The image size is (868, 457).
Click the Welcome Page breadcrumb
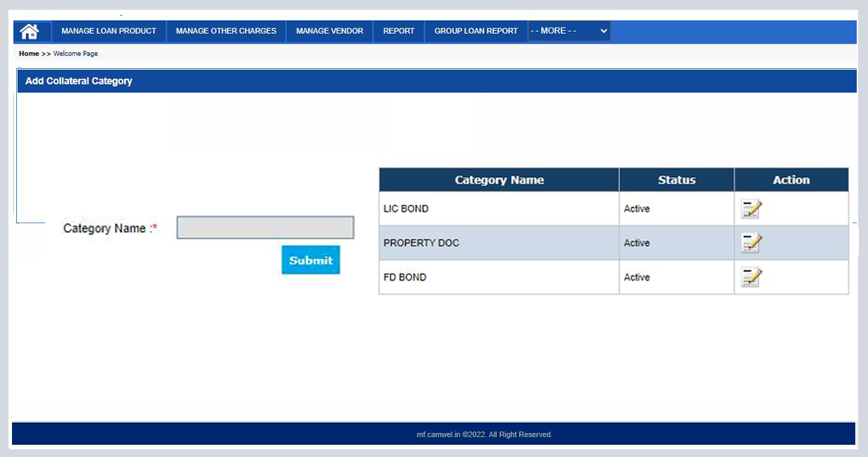click(75, 54)
